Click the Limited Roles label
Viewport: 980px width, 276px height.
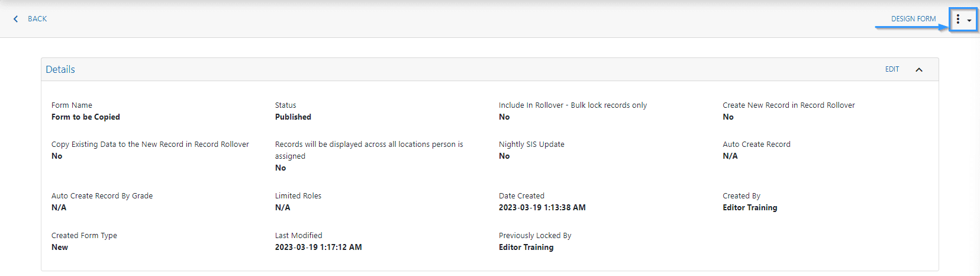pos(298,196)
